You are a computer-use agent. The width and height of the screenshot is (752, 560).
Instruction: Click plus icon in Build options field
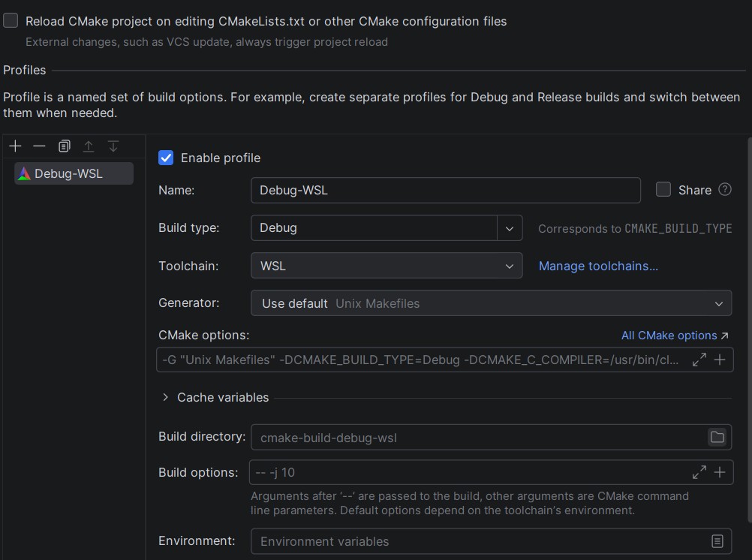720,472
